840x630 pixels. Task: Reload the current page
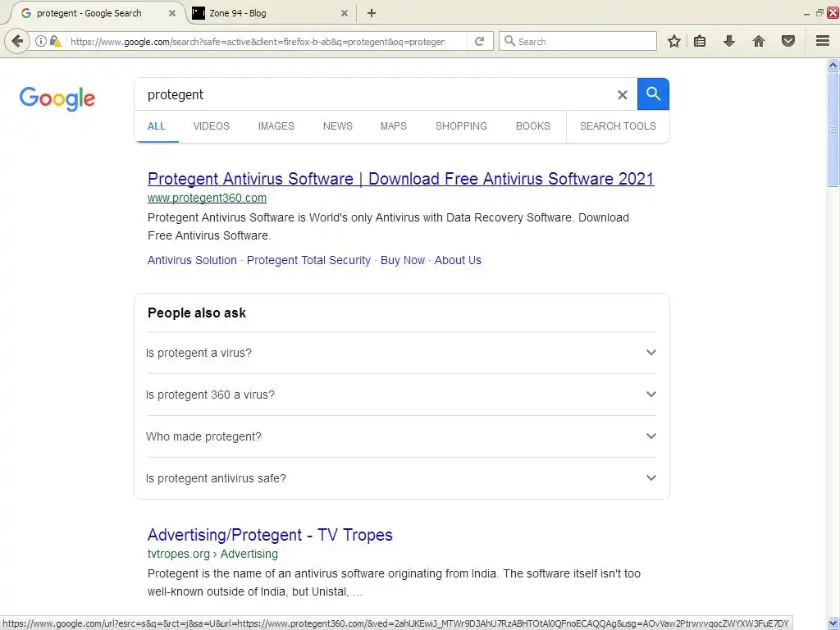479,41
